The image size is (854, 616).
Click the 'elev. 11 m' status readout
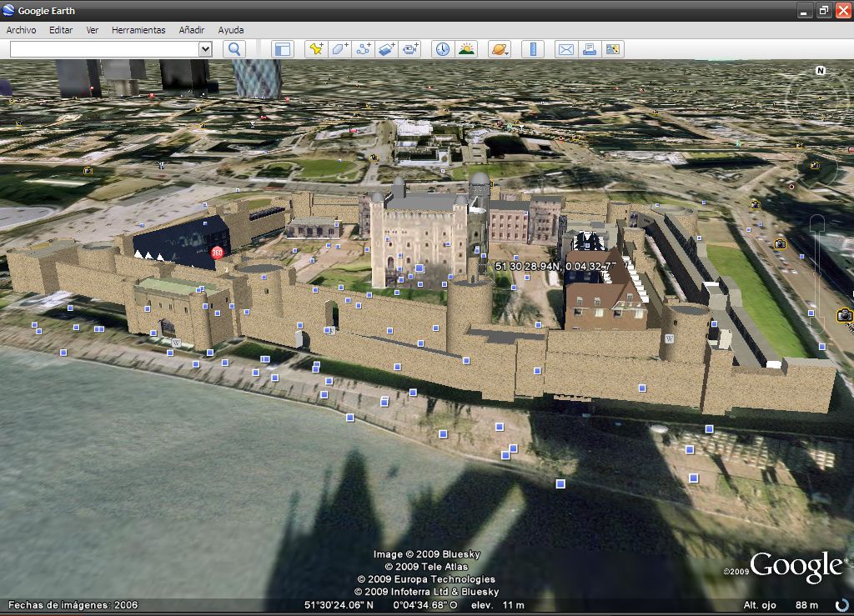click(498, 605)
